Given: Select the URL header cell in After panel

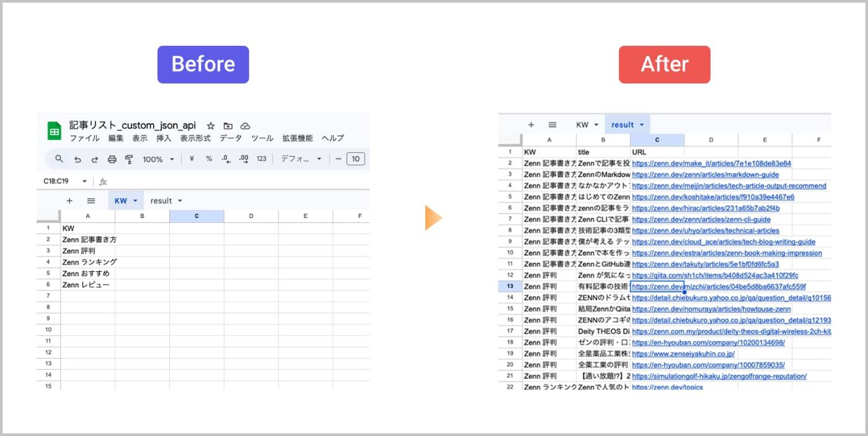Looking at the screenshot, I should (657, 152).
